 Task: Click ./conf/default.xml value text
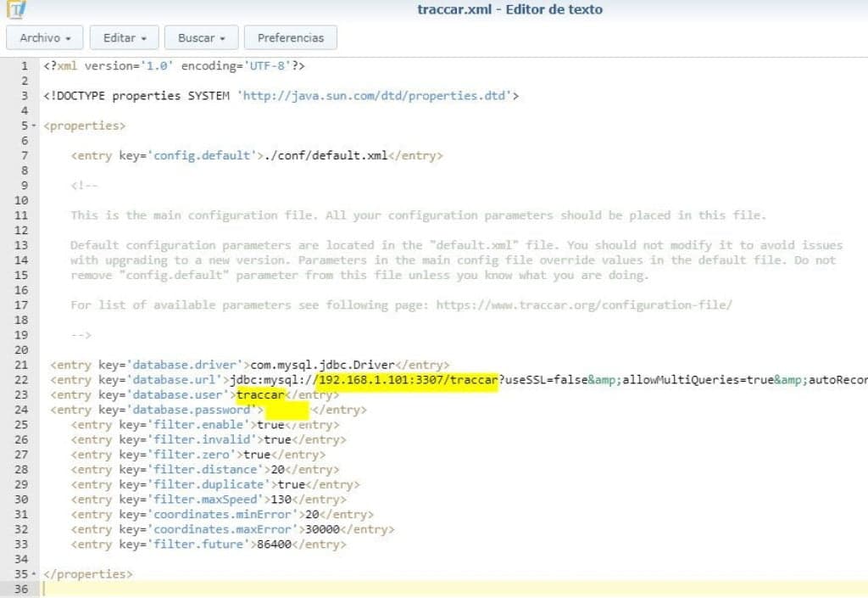(x=326, y=155)
